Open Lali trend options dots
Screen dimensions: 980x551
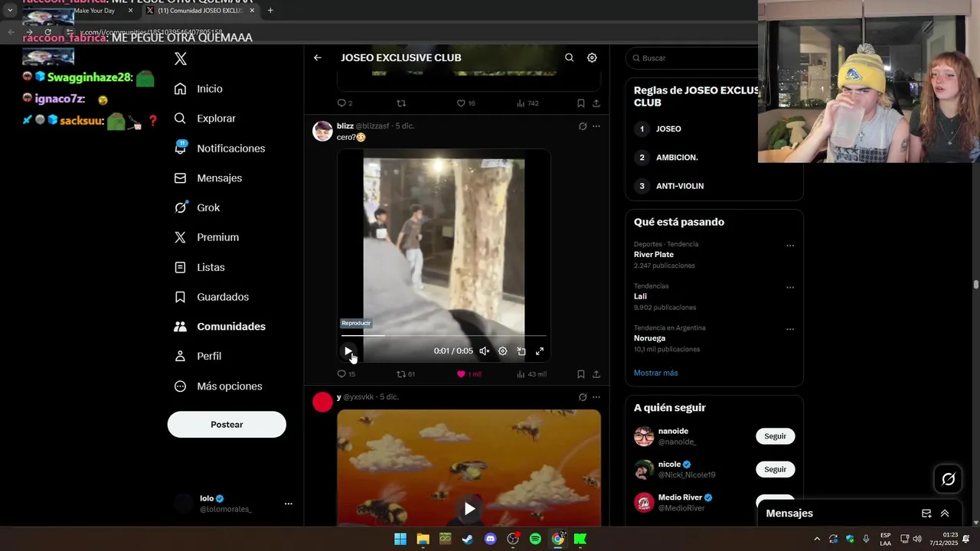[x=790, y=288]
